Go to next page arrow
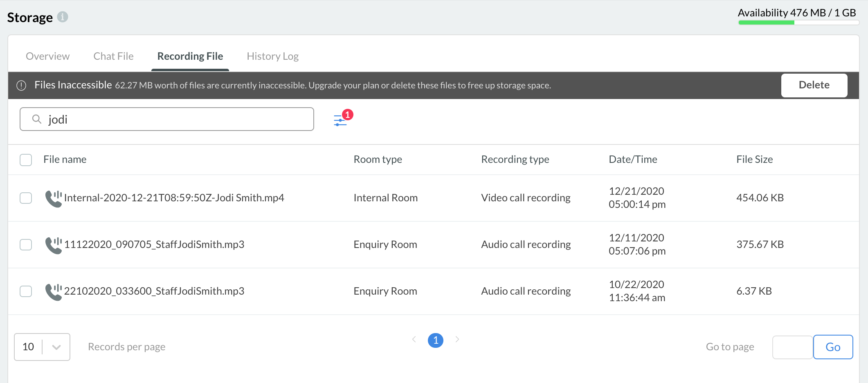This screenshot has height=383, width=868. click(457, 339)
